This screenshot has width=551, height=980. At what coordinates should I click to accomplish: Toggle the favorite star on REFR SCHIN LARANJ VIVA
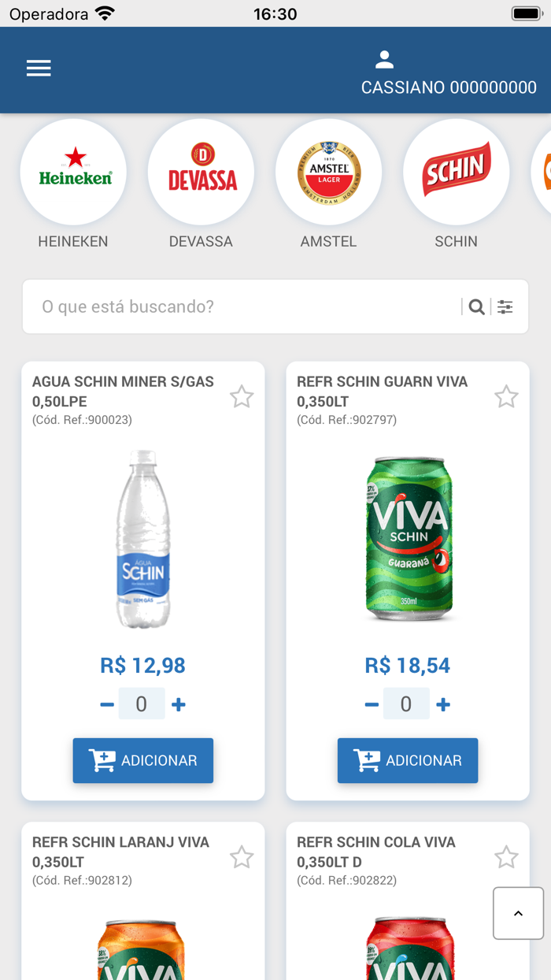click(242, 856)
